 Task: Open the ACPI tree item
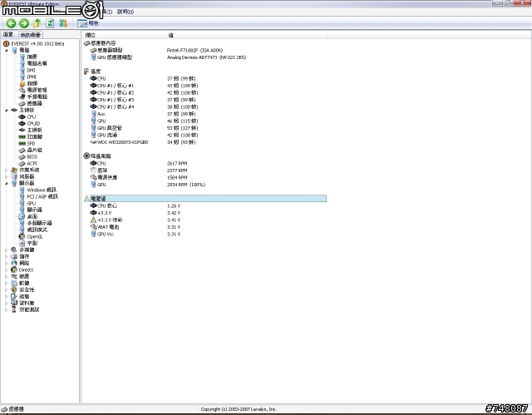click(32, 164)
